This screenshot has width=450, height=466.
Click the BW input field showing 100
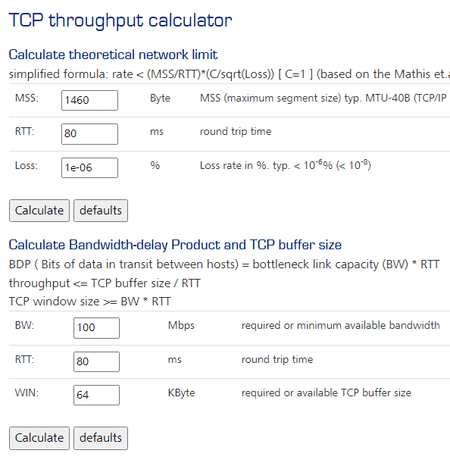[x=96, y=328]
